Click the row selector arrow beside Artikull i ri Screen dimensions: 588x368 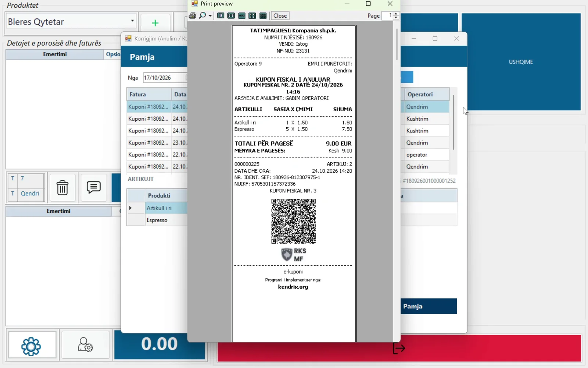point(136,208)
